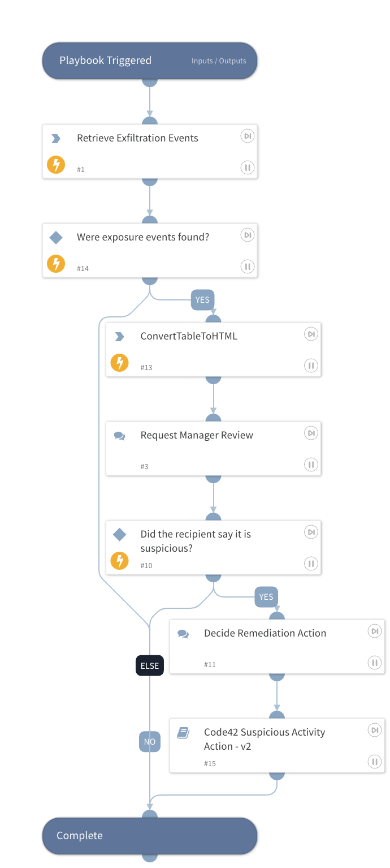Click the arrow icon on Retrieve Exfiltration Events
The height and width of the screenshot is (868, 390).
click(55, 138)
